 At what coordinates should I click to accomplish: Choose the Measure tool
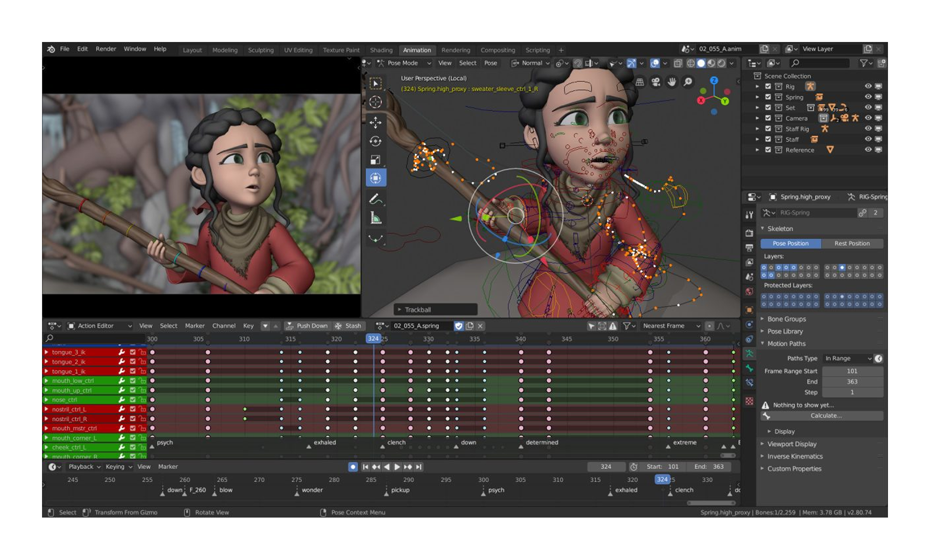pyautogui.click(x=375, y=217)
